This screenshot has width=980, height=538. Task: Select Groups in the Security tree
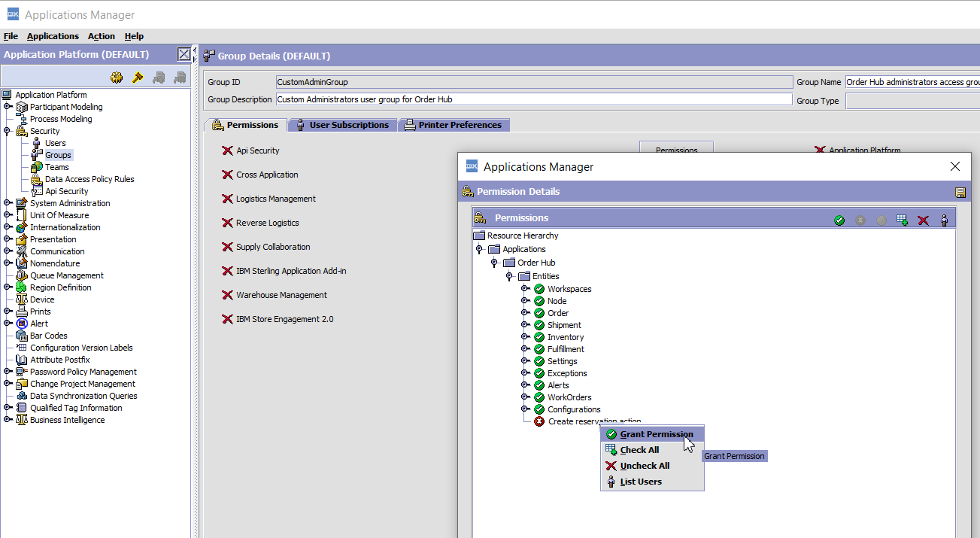pyautogui.click(x=58, y=155)
